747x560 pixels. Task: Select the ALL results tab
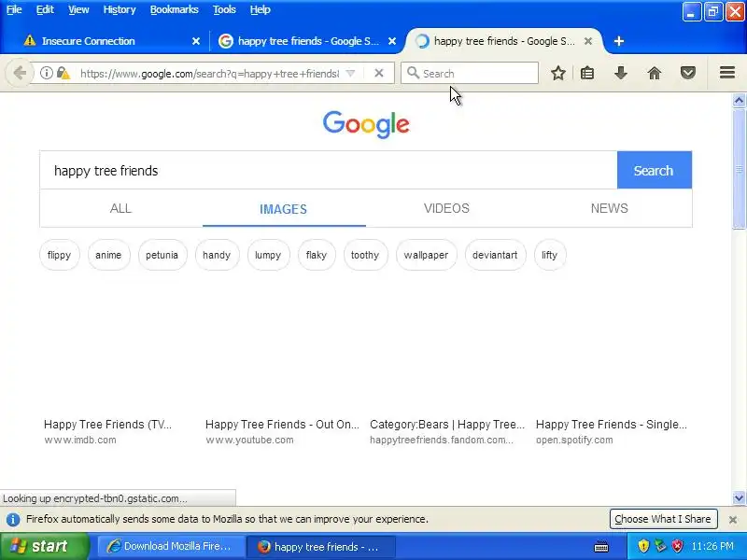pyautogui.click(x=120, y=208)
